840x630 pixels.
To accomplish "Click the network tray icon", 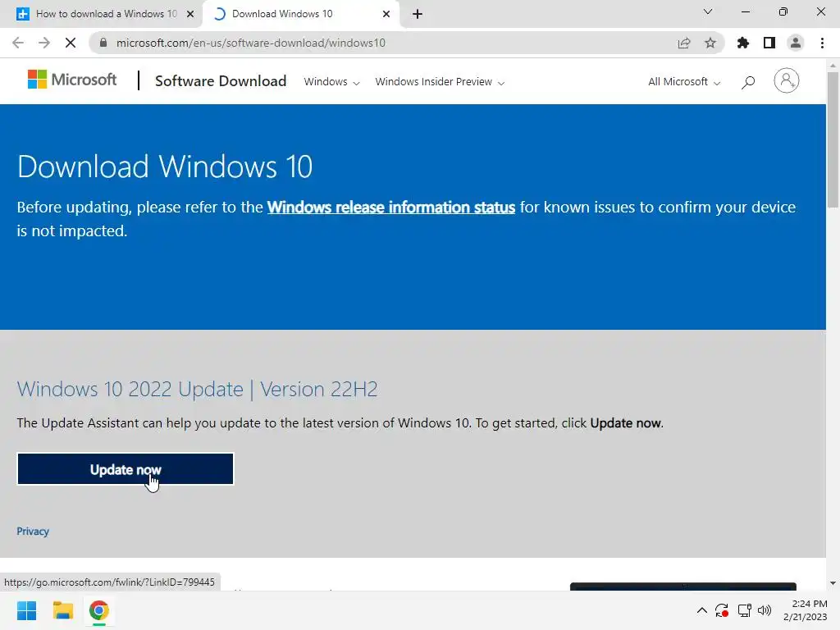I will tap(744, 610).
